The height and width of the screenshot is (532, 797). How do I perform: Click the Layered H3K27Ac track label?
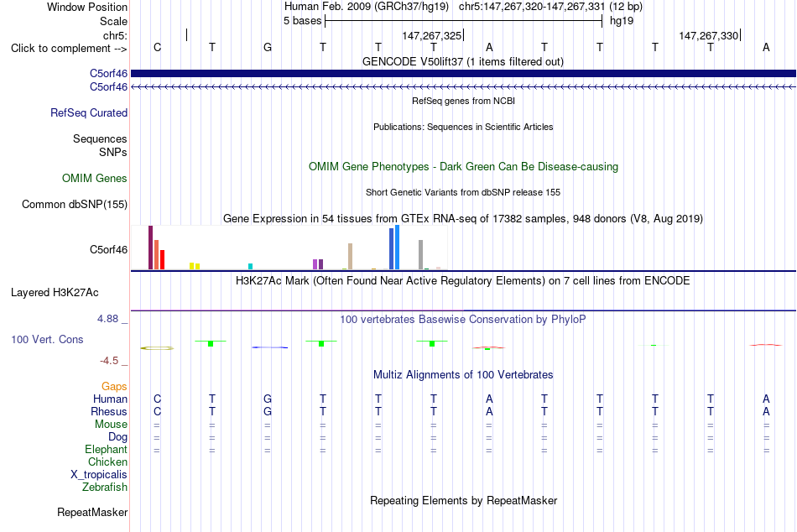55,293
